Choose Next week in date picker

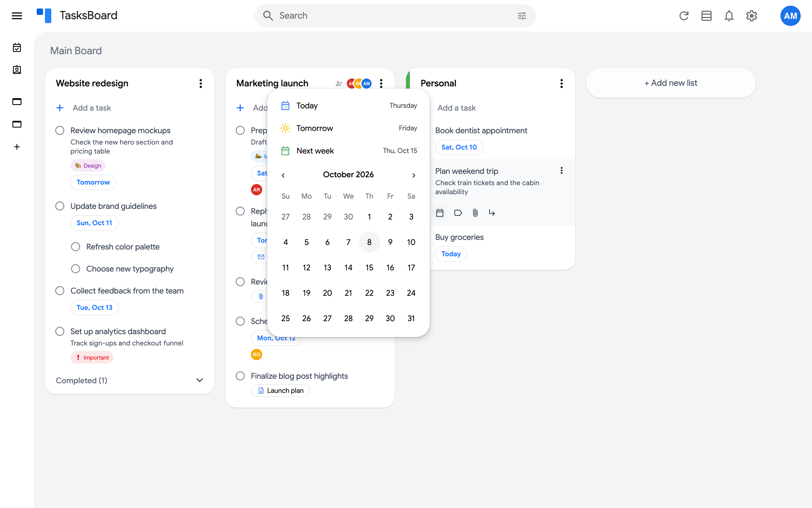(x=348, y=151)
